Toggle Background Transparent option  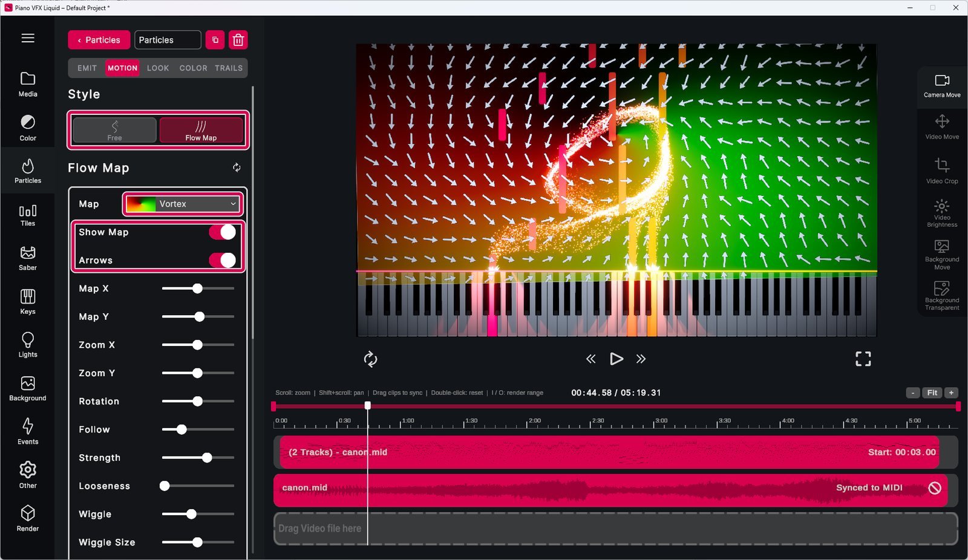point(942,296)
